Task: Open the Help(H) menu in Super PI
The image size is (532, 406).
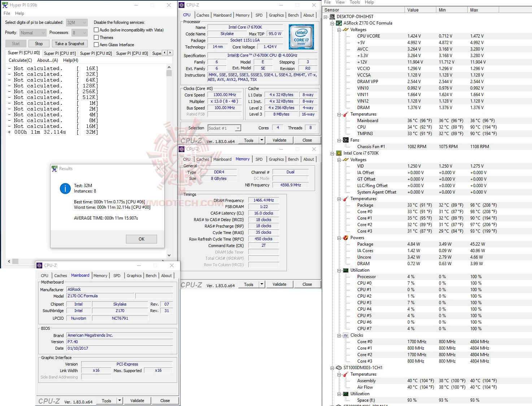Action: coord(71,60)
